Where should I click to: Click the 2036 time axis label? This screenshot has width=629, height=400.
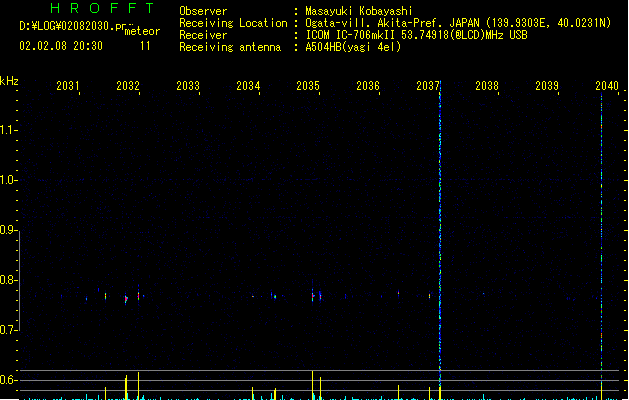click(368, 86)
